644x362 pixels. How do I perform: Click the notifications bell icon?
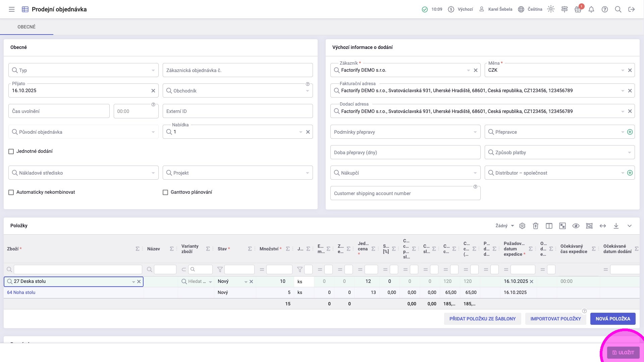[x=591, y=9]
